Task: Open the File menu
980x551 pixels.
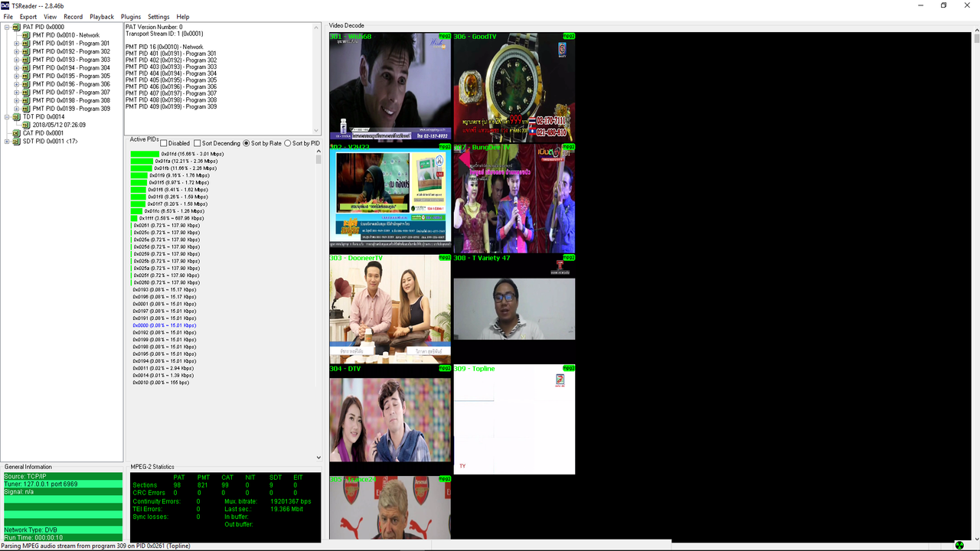Action: tap(8, 17)
